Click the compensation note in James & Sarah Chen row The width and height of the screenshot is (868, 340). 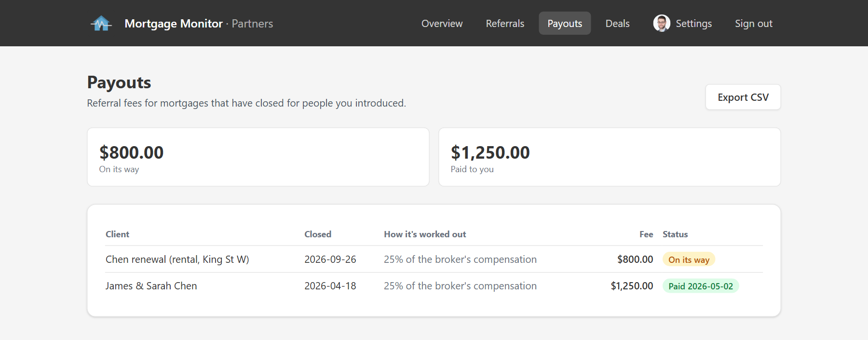pyautogui.click(x=460, y=286)
